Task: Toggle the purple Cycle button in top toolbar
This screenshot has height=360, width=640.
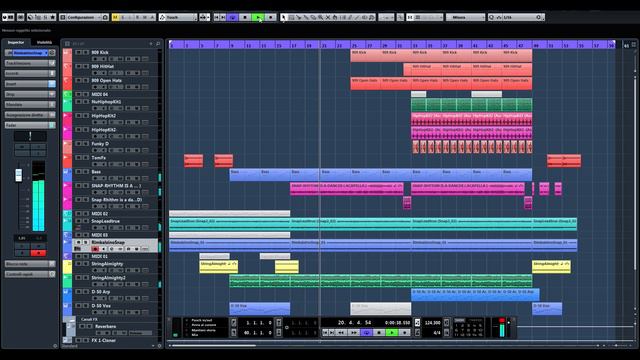Action: 233,17
